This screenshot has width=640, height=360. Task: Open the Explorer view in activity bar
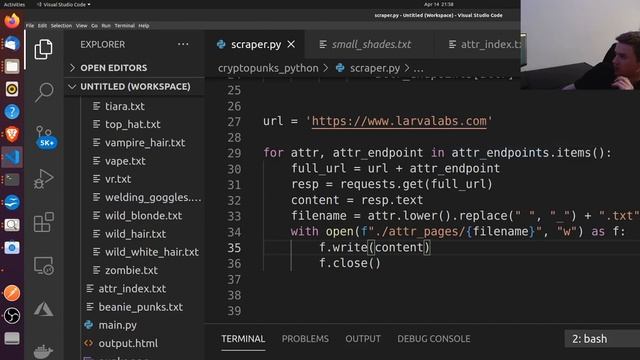pos(43,49)
